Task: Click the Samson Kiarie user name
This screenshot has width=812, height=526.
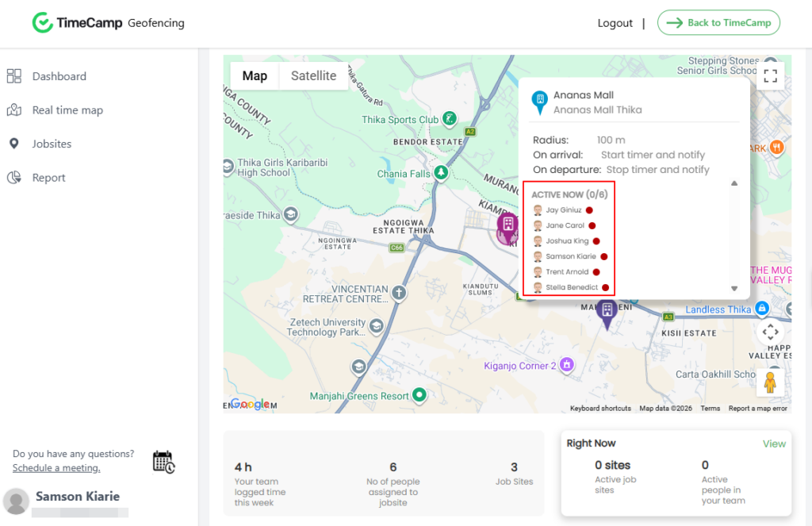Action: point(77,496)
